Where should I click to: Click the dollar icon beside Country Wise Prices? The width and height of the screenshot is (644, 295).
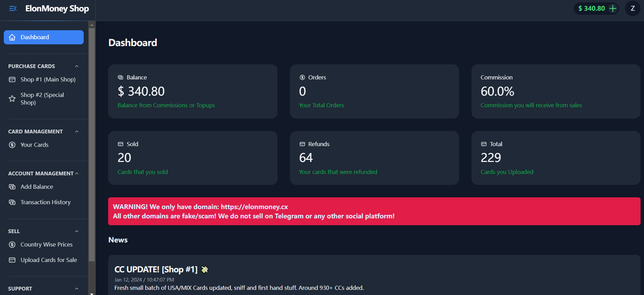12,244
